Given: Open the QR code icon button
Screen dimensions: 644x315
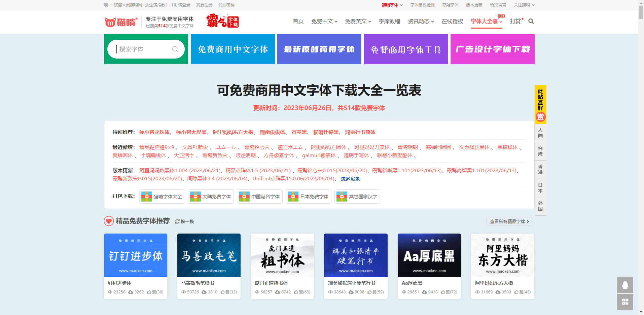Looking at the screenshot, I should (625, 302).
